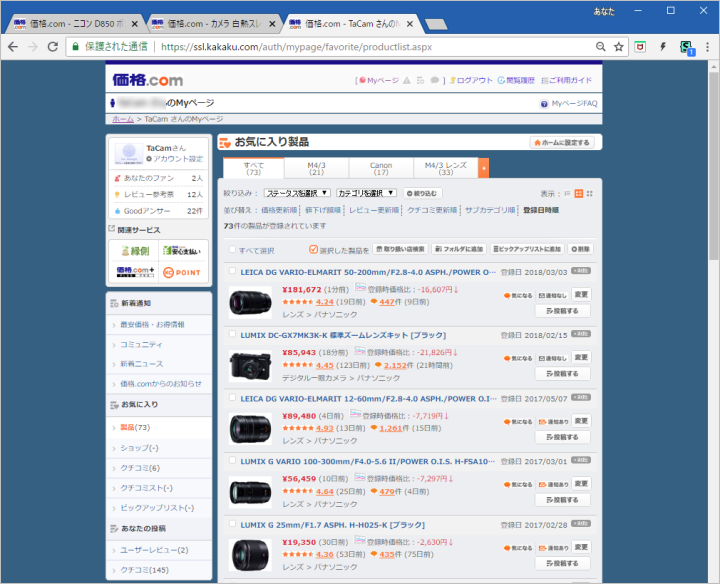Click the 削除 delete button
The height and width of the screenshot is (584, 720).
tap(581, 249)
